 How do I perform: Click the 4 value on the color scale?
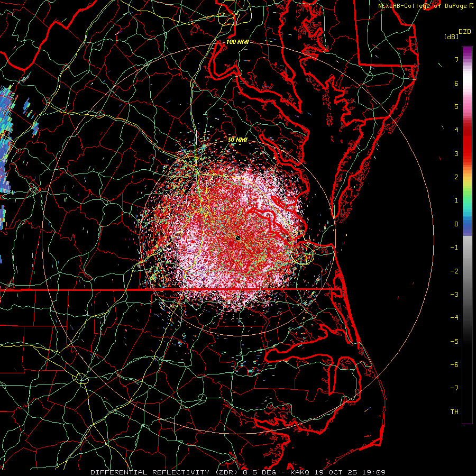(456, 130)
